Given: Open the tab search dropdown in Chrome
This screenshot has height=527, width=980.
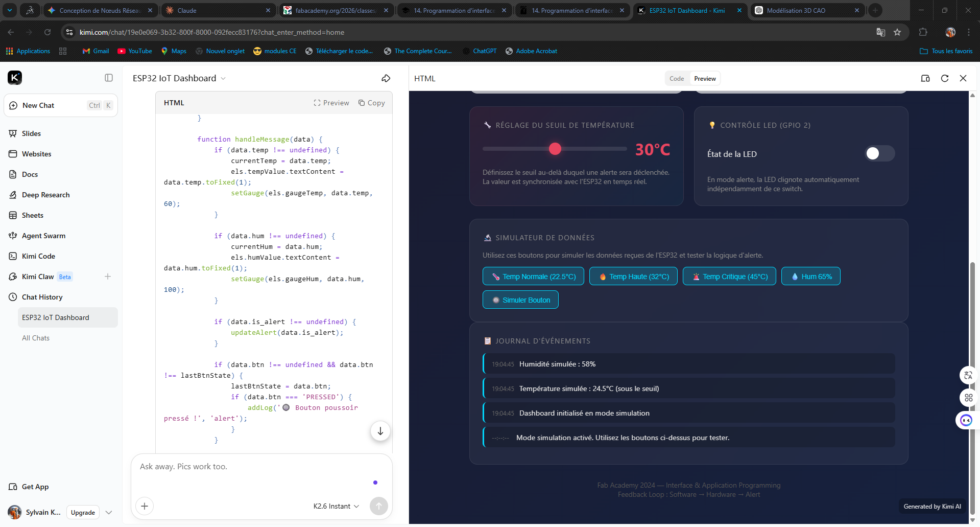Looking at the screenshot, I should 10,10.
